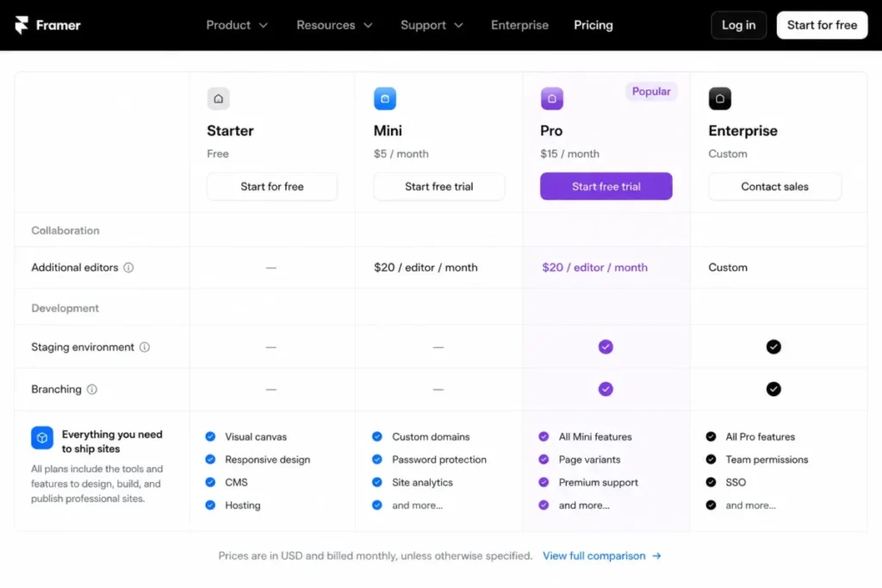Click Starter plan Start for free button

click(272, 187)
